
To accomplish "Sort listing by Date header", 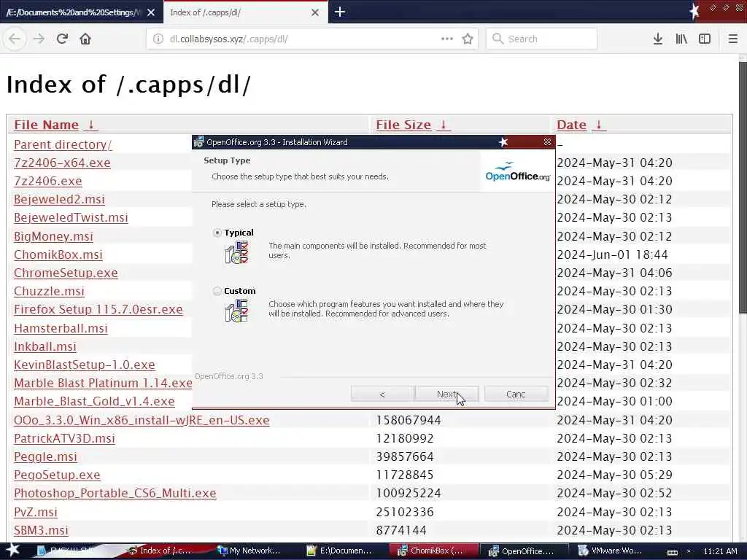I will tap(572, 125).
